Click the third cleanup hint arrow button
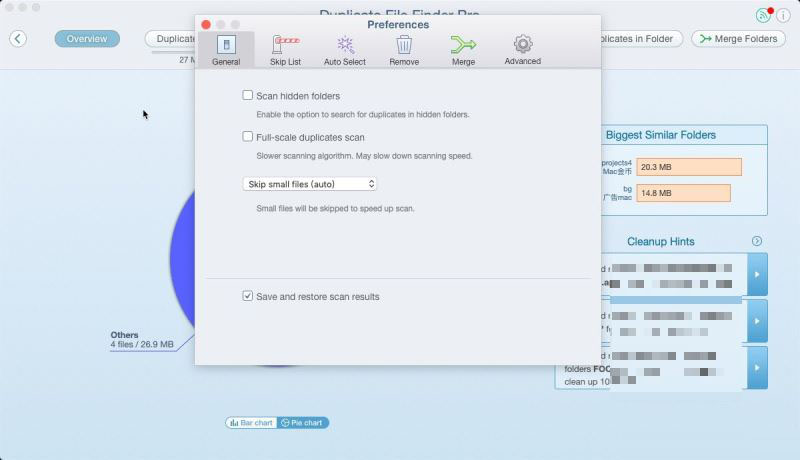Viewport: 800px width, 460px height. tap(757, 368)
